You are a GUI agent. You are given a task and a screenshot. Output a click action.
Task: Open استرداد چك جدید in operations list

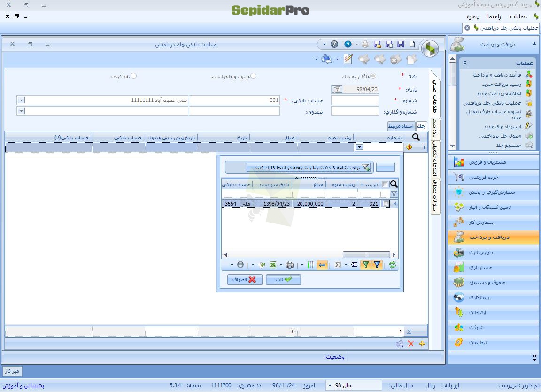502,127
